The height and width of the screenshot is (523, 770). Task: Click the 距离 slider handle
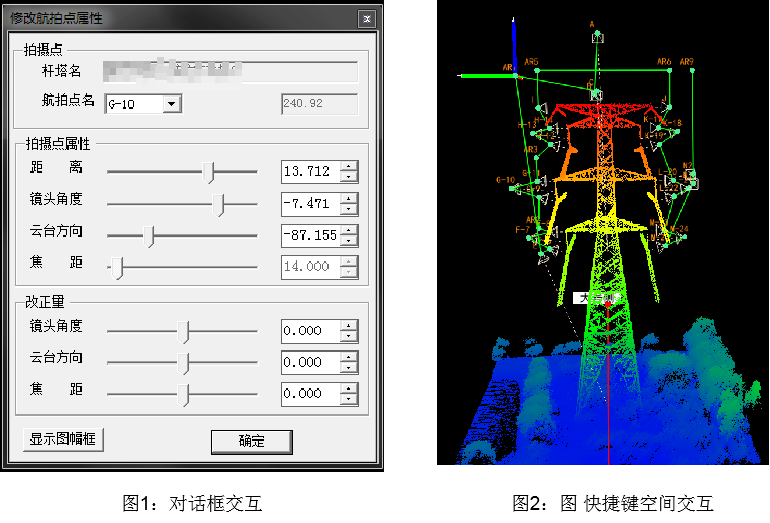[x=209, y=172]
